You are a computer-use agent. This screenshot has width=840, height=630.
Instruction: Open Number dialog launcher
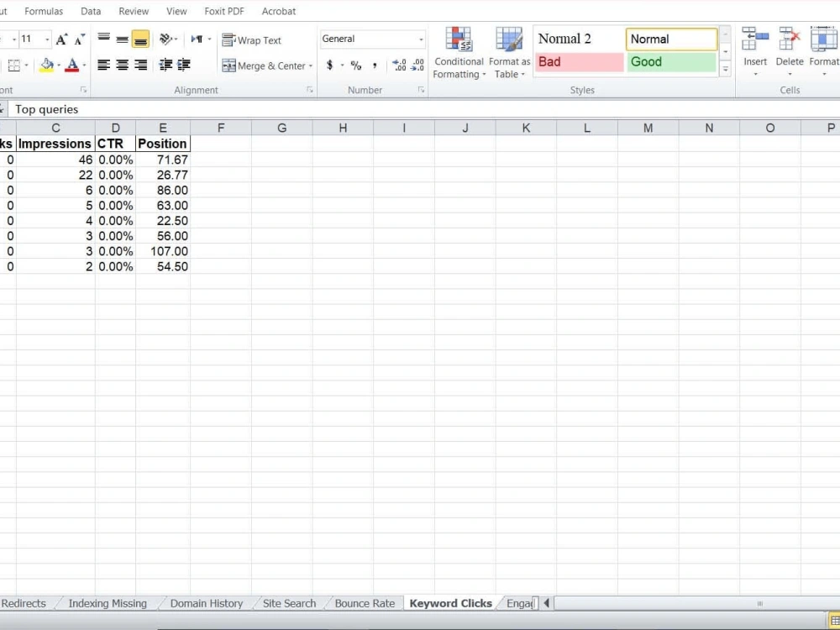pos(421,90)
